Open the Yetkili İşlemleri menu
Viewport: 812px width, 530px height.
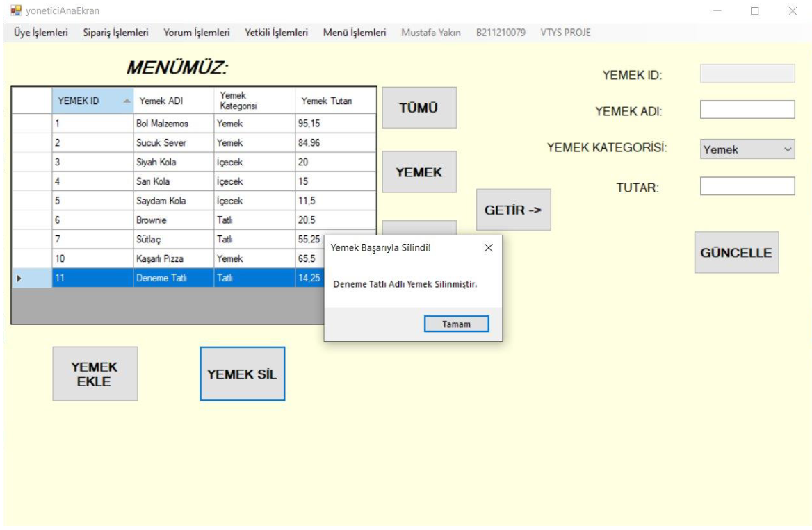(x=277, y=33)
